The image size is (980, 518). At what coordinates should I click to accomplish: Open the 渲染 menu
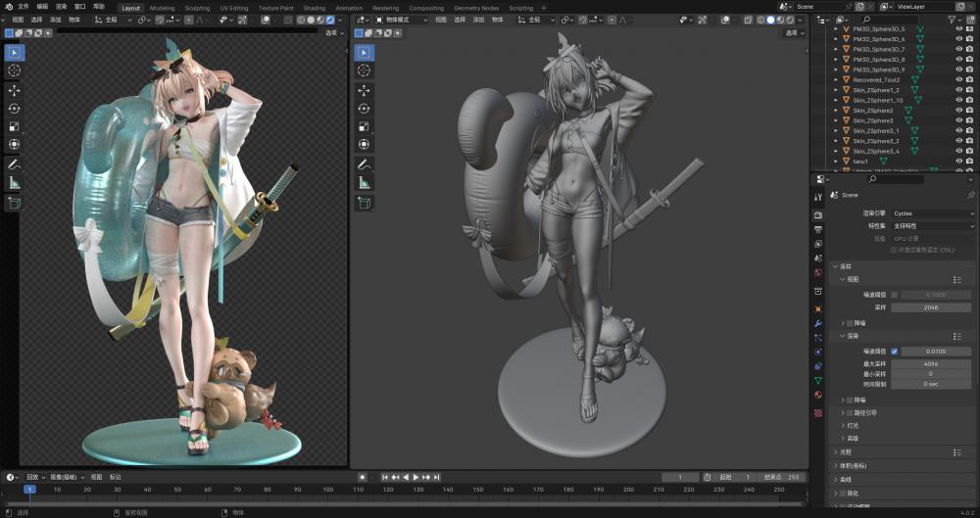(61, 7)
